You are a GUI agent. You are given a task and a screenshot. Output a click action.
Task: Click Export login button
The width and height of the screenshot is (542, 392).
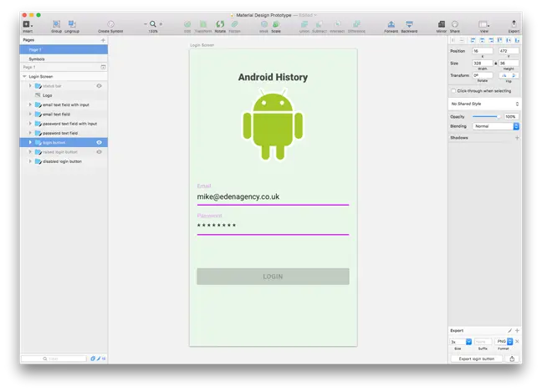(476, 359)
